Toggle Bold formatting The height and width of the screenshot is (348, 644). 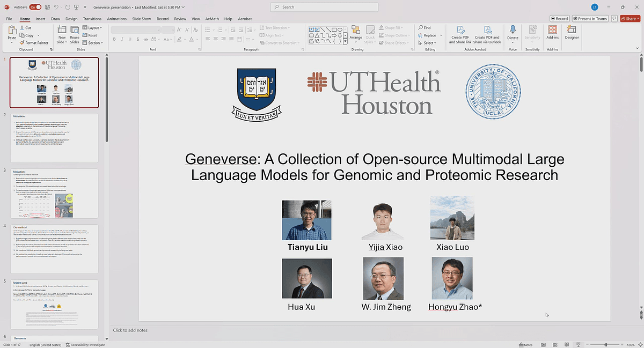114,39
